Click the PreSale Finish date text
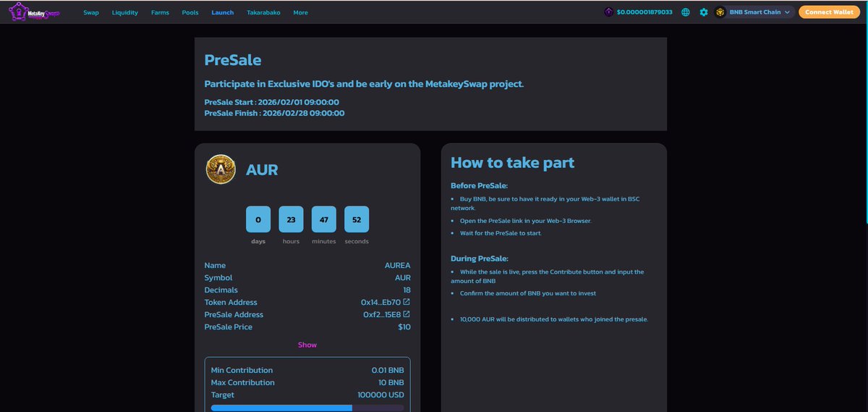The width and height of the screenshot is (868, 412). (x=274, y=113)
